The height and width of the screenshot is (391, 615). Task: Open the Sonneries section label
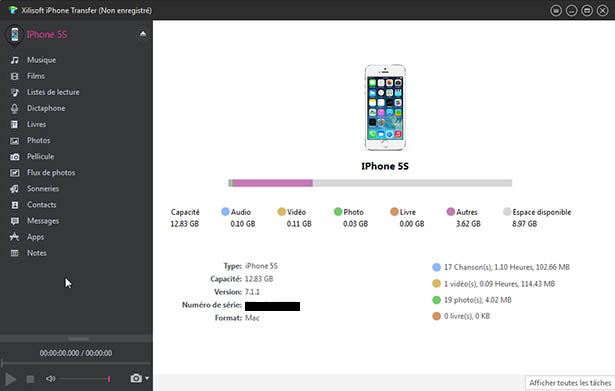pyautogui.click(x=43, y=189)
